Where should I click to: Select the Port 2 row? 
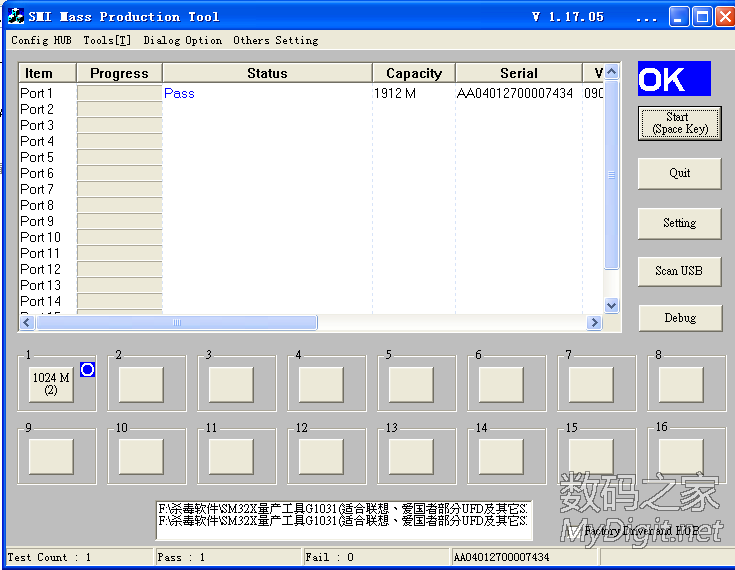tap(311, 109)
